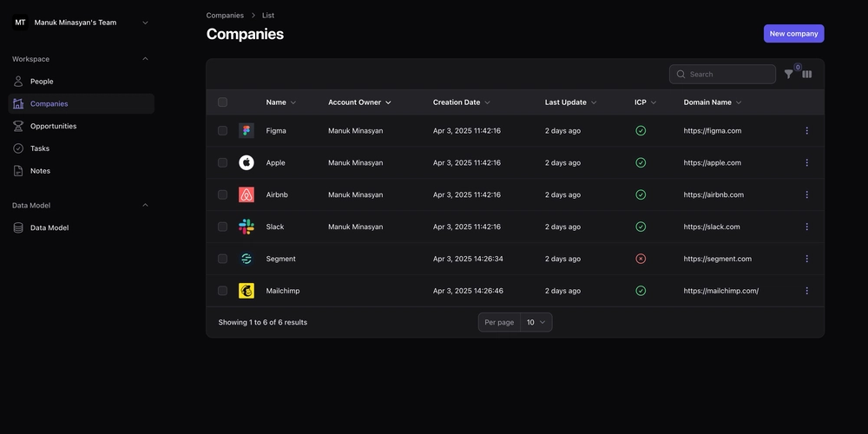Tick the select-all checkbox in table header

222,102
